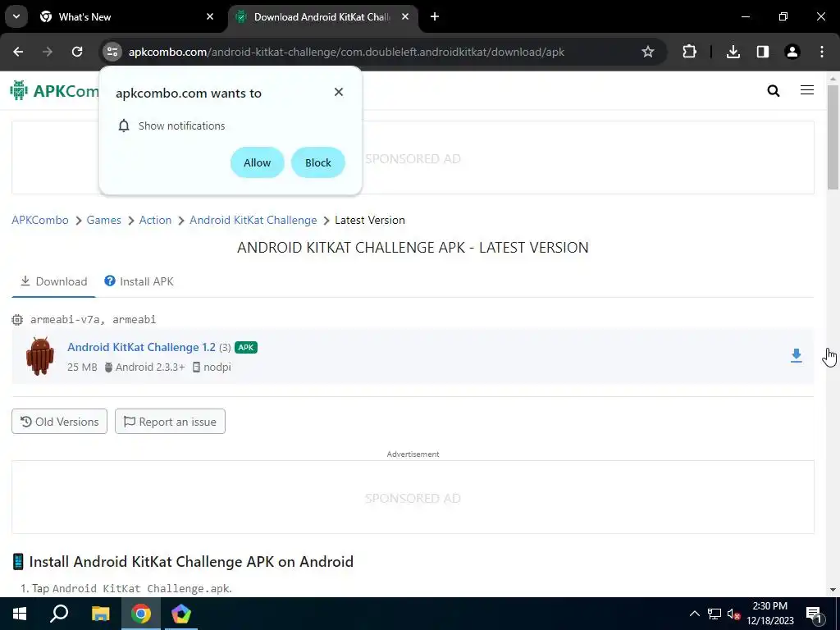Click the address bar URL
This screenshot has width=840, height=630.
point(346,52)
